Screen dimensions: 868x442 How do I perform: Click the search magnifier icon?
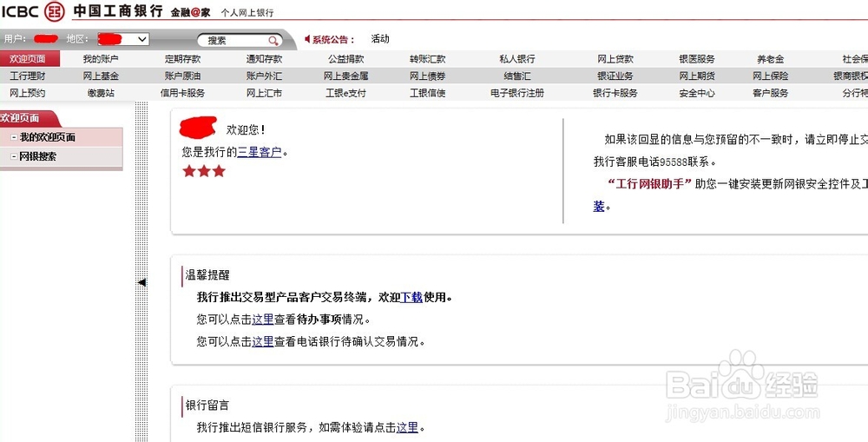coord(273,41)
